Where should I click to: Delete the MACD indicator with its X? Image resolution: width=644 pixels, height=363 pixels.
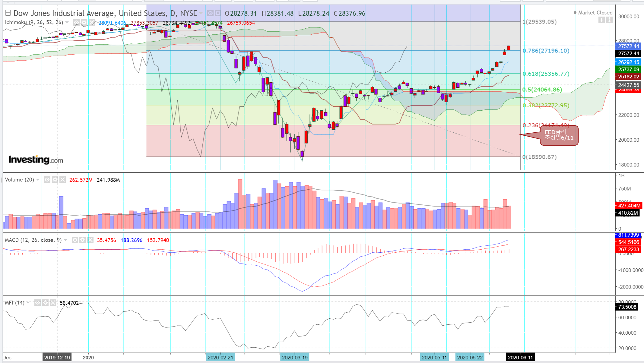(x=90, y=240)
